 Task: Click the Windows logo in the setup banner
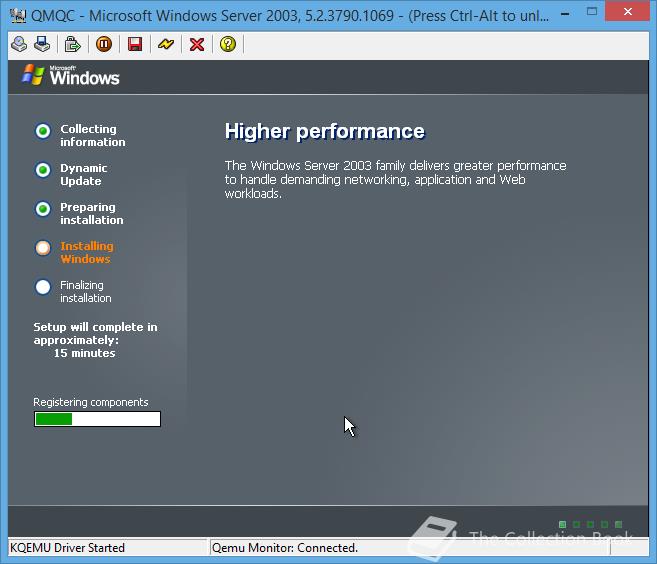tap(70, 75)
